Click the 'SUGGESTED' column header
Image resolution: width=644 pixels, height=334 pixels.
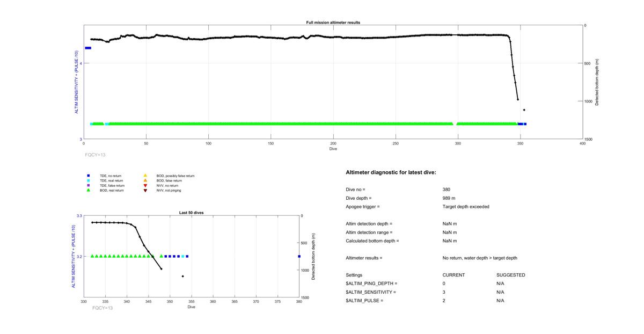(x=511, y=275)
